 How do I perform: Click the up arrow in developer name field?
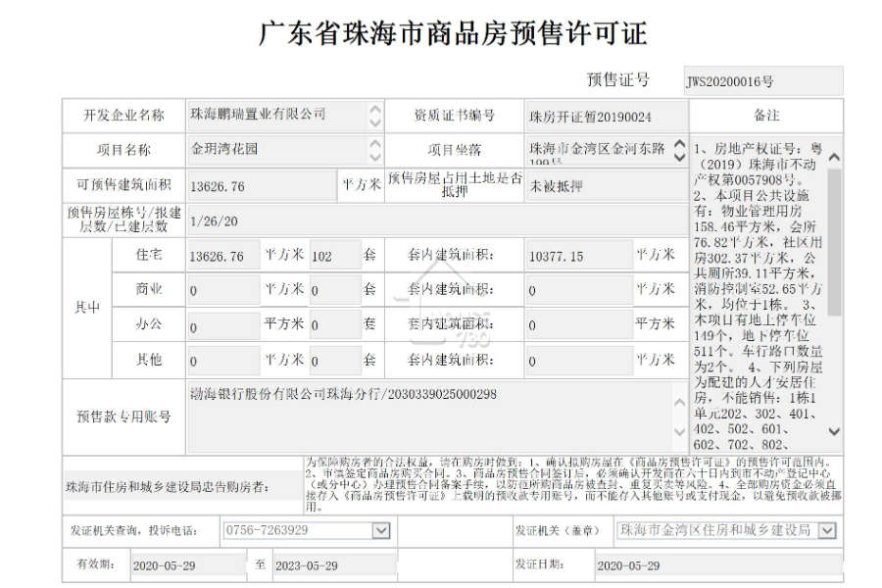(x=375, y=109)
